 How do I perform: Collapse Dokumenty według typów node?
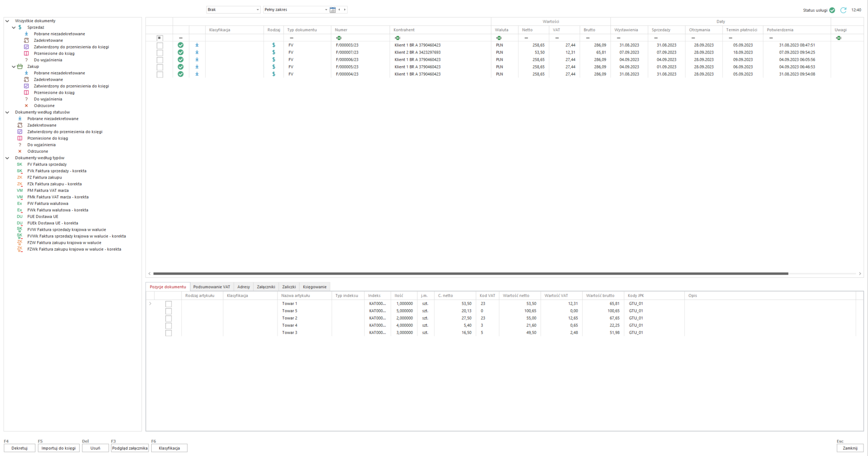pos(7,158)
